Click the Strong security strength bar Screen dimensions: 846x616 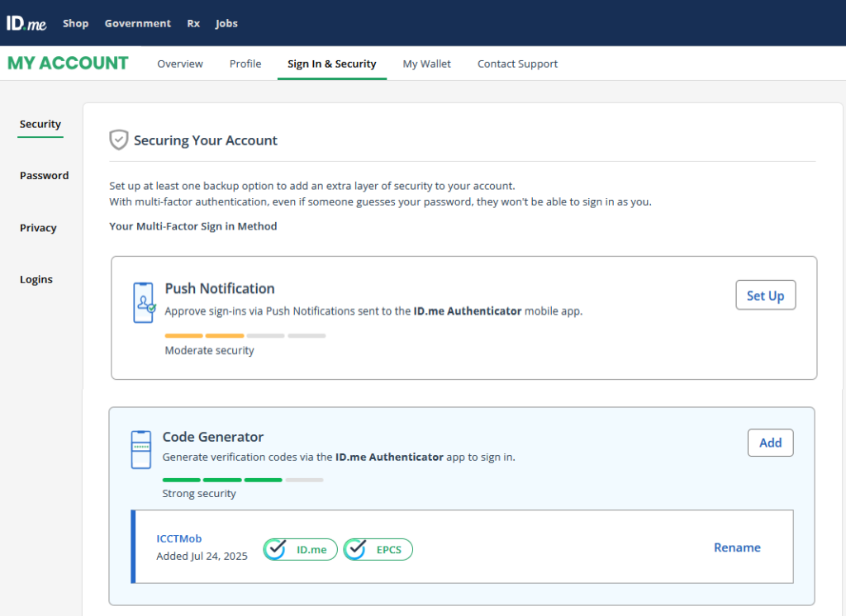click(243, 480)
